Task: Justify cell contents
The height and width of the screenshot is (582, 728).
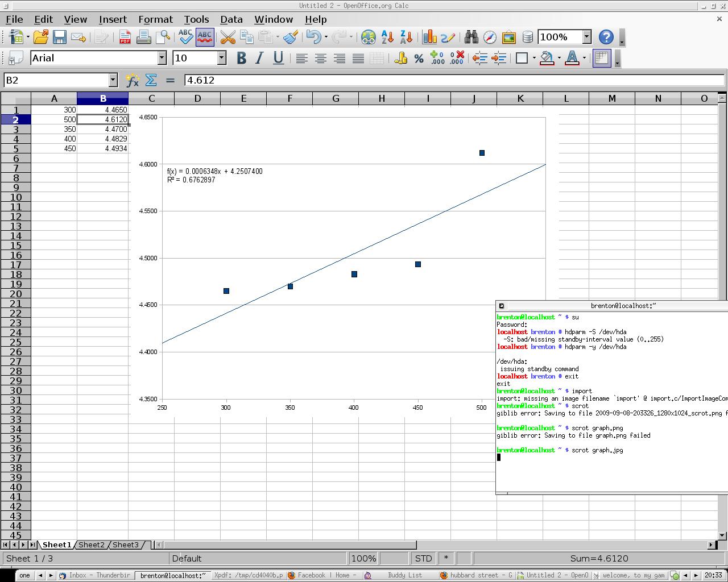Action: tap(358, 58)
